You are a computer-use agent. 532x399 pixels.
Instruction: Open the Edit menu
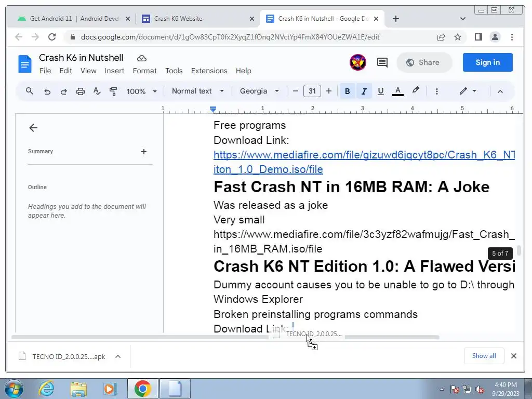65,71
